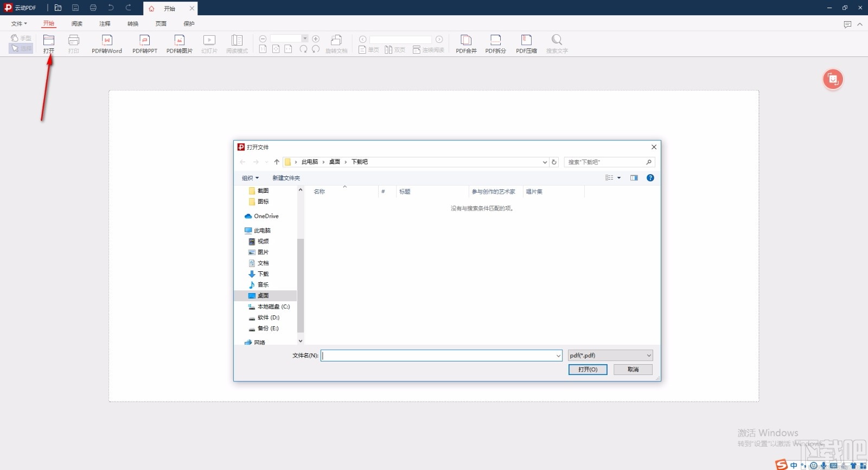Go to previous page arrow icon
The image size is (868, 470).
pos(363,39)
